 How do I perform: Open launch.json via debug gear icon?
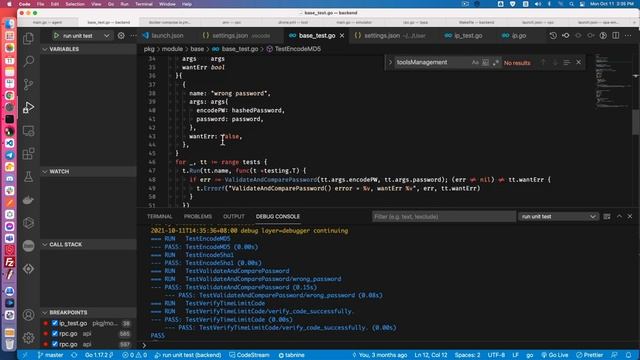click(121, 36)
